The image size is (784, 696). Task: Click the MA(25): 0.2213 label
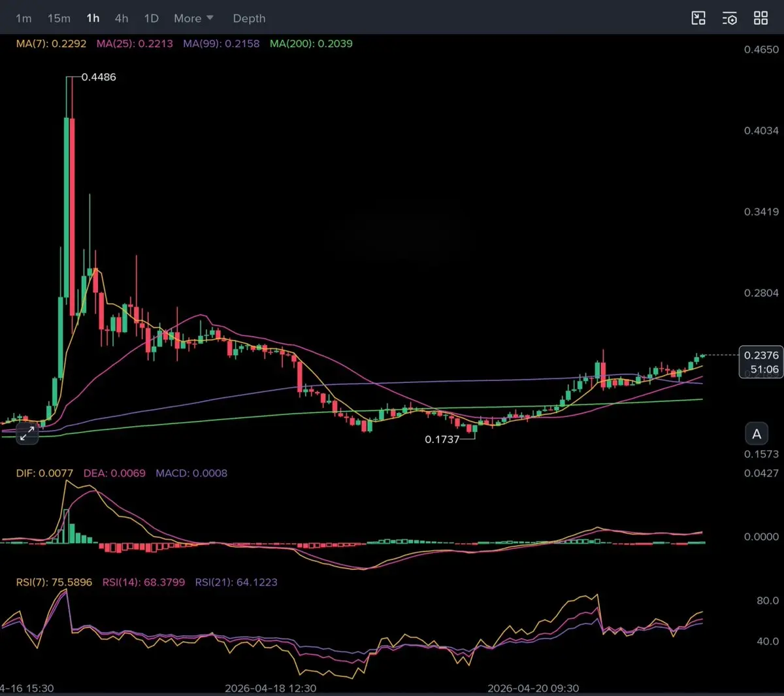(135, 44)
